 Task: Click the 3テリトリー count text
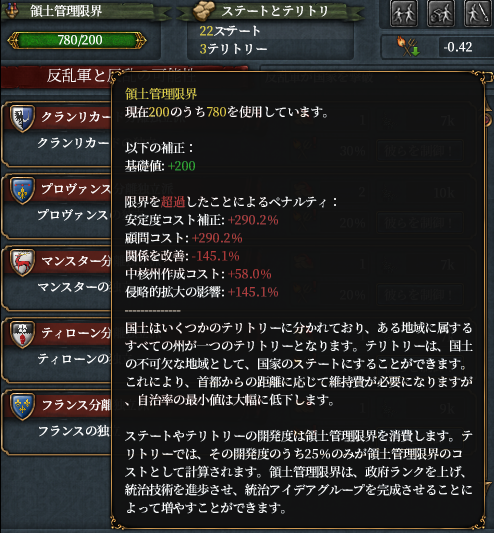pos(233,49)
